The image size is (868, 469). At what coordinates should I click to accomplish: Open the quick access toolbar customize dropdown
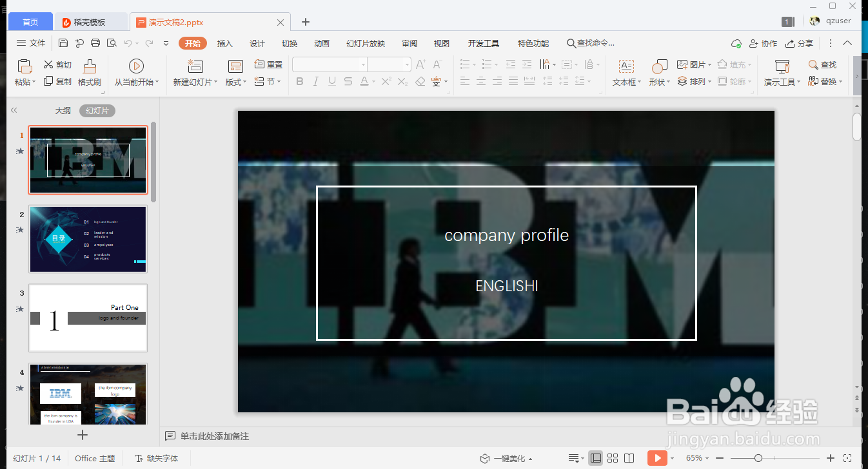pyautogui.click(x=166, y=43)
